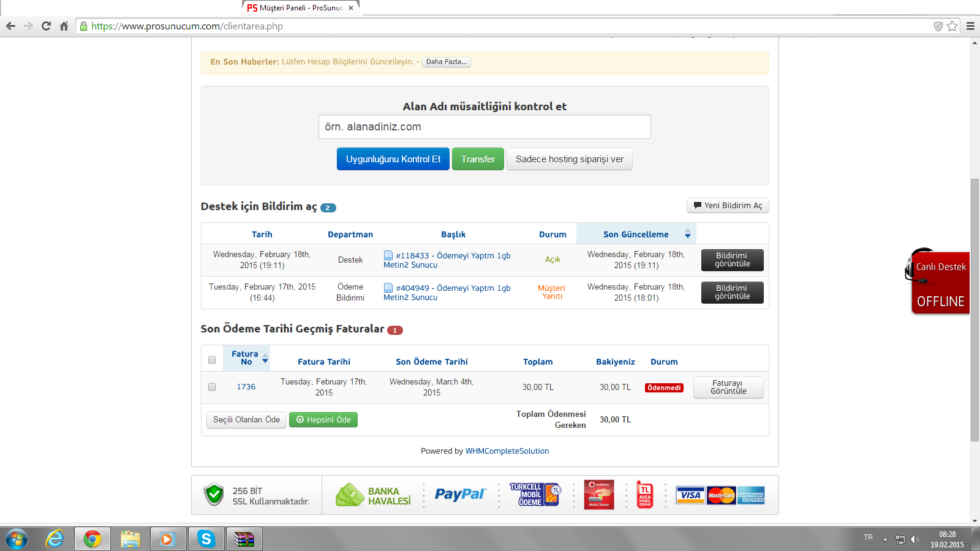The image size is (980, 551).
Task: Click Daha Fazla news button
Action: (447, 62)
